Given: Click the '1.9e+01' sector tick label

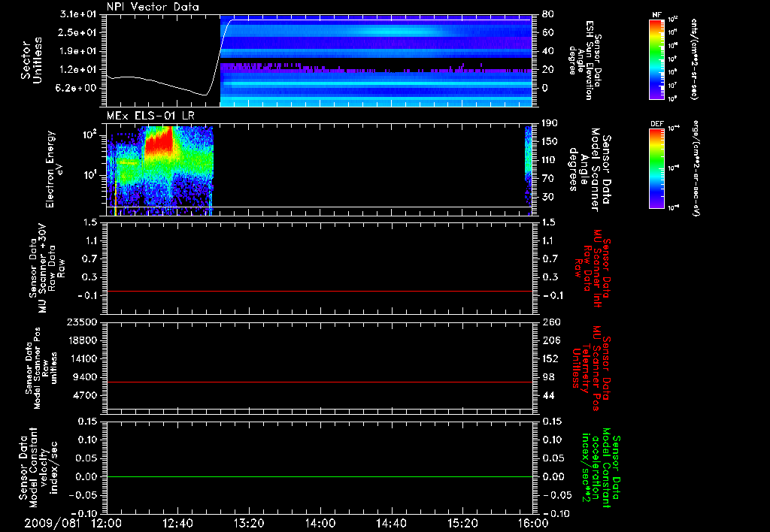Looking at the screenshot, I should pos(79,51).
